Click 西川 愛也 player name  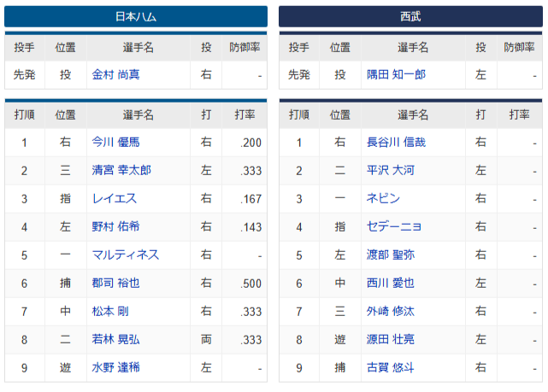(391, 283)
